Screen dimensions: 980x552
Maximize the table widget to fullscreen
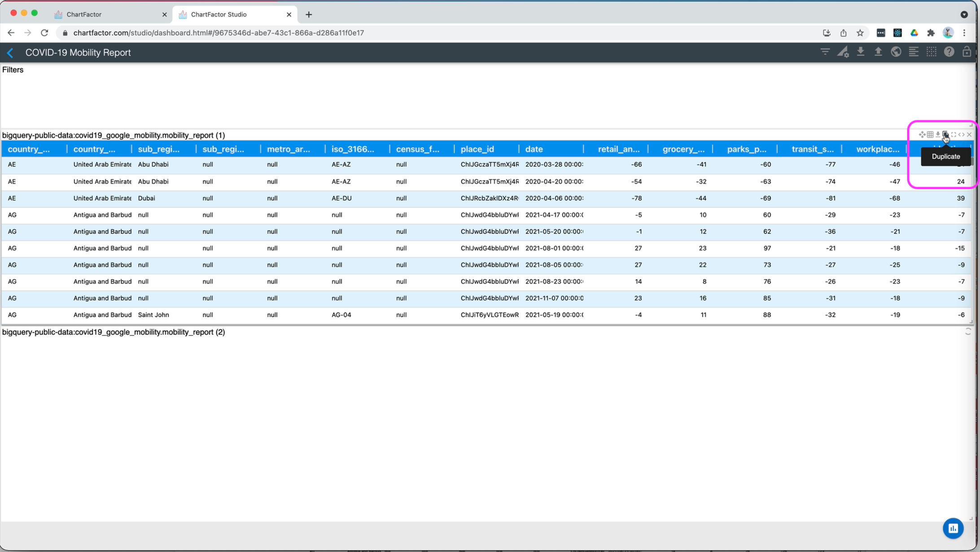tap(954, 135)
